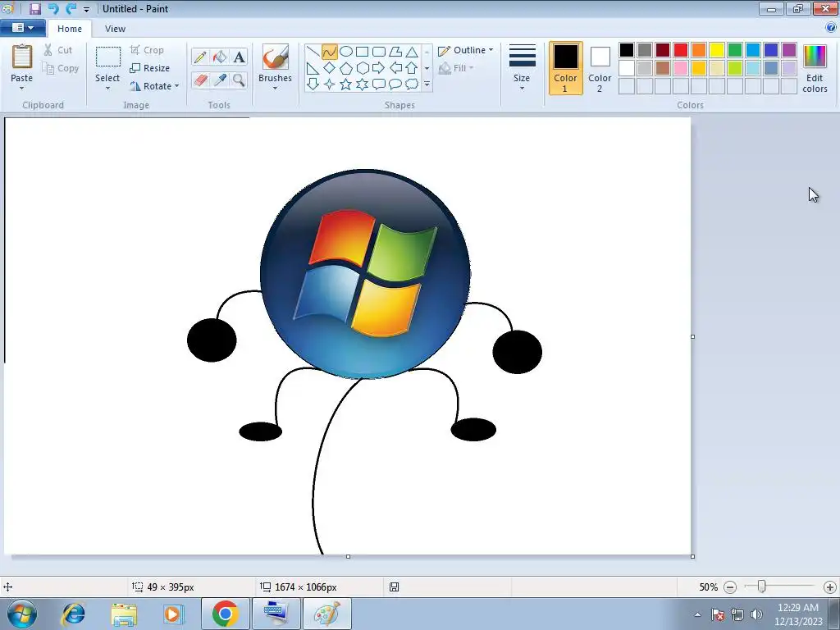Image resolution: width=840 pixels, height=630 pixels.
Task: Choose the Oval callout shape
Action: [395, 84]
